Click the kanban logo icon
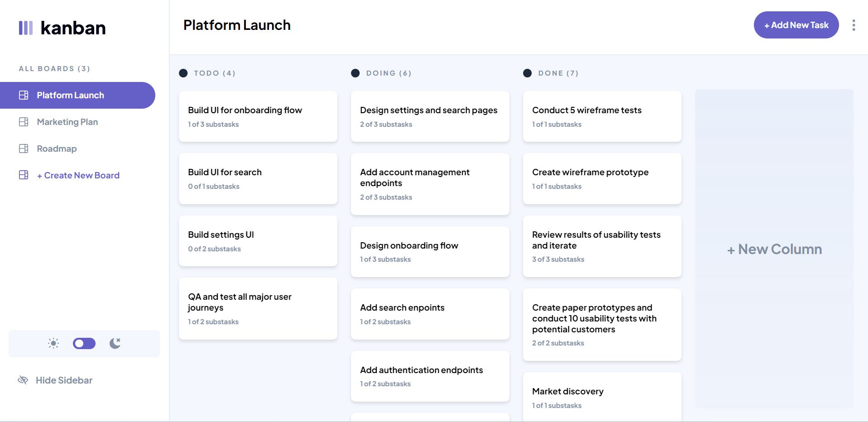Screen dimensions: 868x422 (25, 28)
